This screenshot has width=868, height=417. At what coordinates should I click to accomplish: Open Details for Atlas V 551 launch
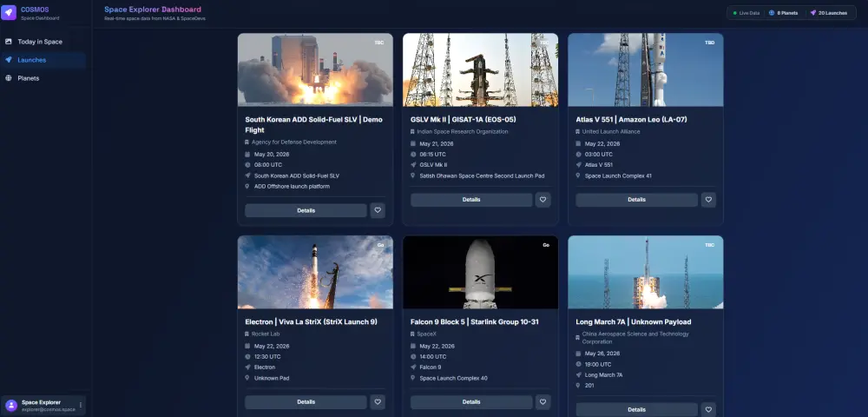coord(636,200)
